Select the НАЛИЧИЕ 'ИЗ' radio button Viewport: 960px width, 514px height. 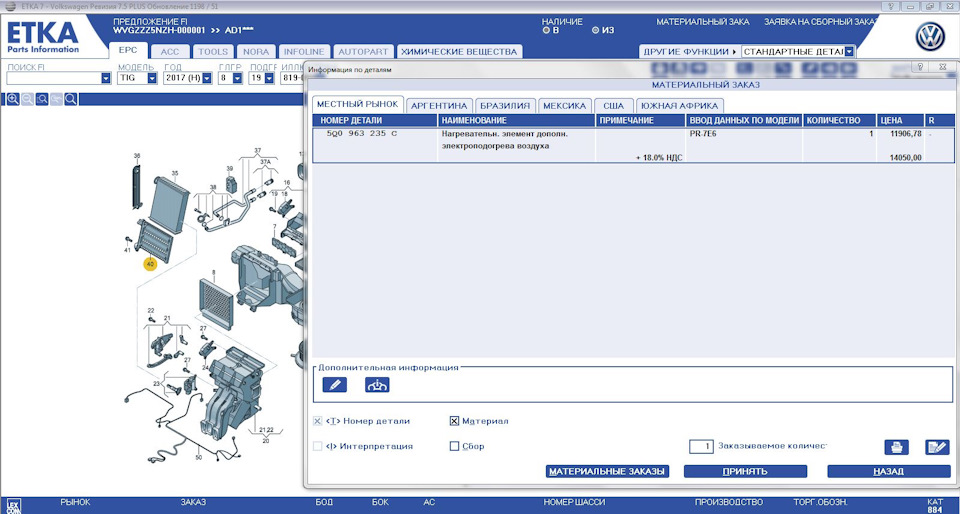596,30
